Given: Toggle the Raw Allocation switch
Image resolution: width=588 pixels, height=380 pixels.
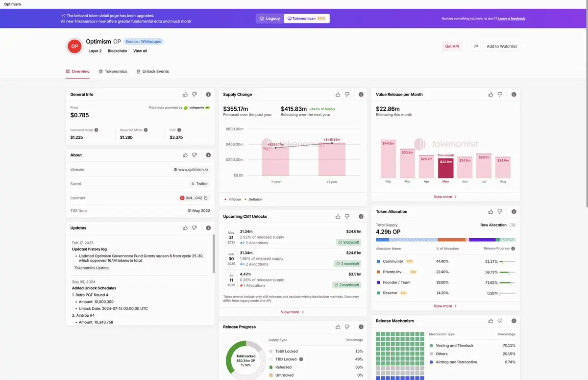Looking at the screenshot, I should coord(513,225).
